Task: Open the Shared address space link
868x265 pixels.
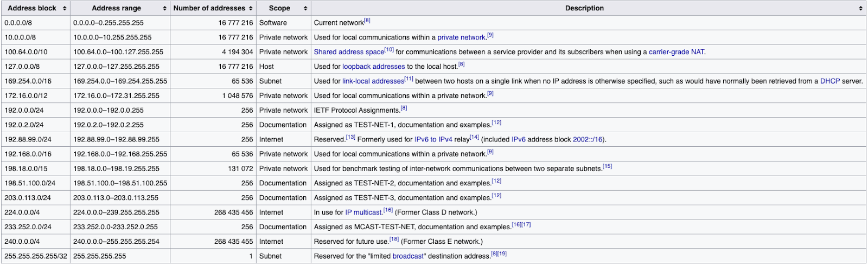Action: [x=349, y=52]
